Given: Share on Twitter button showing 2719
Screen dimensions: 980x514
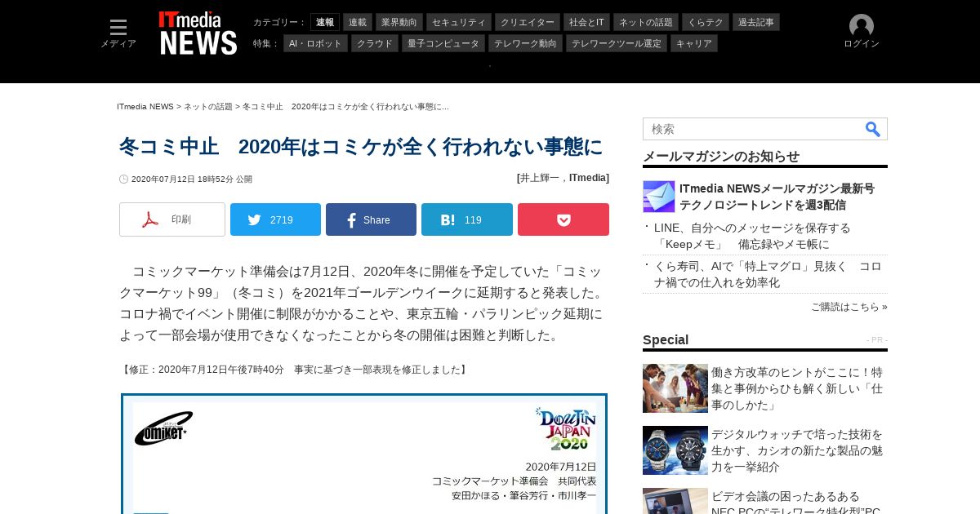Looking at the screenshot, I should [x=275, y=219].
